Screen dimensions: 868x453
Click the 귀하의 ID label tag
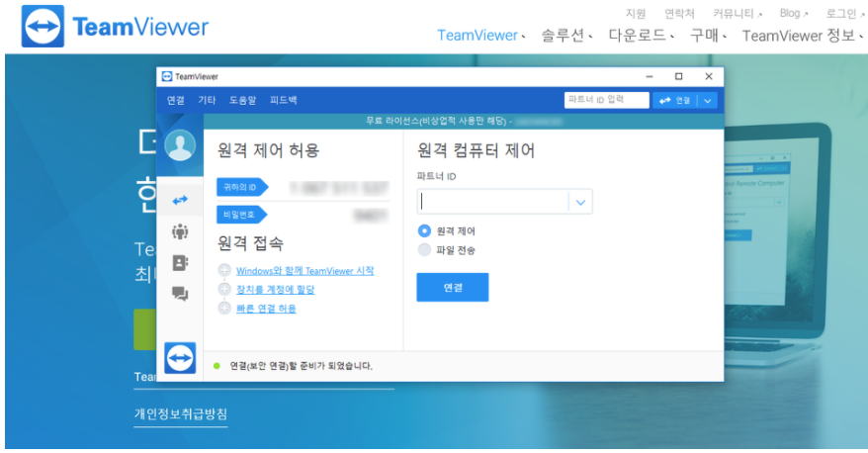pos(242,187)
